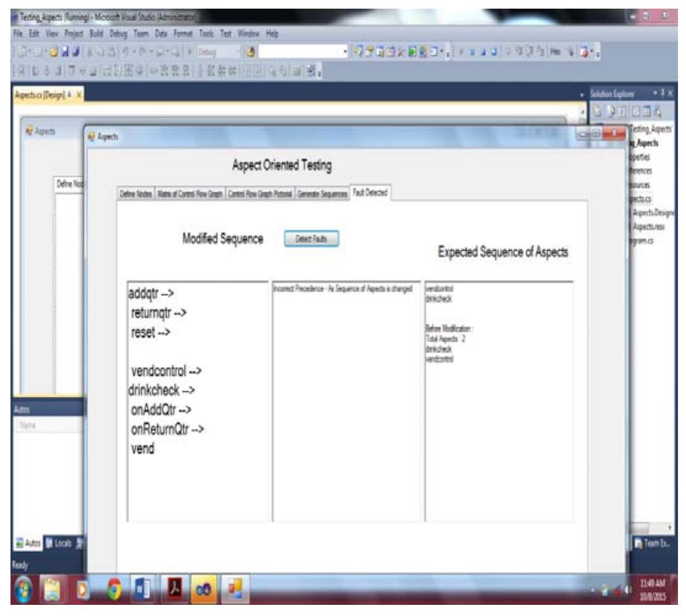
Task: Open Adobe Reader from the taskbar
Action: [175, 590]
